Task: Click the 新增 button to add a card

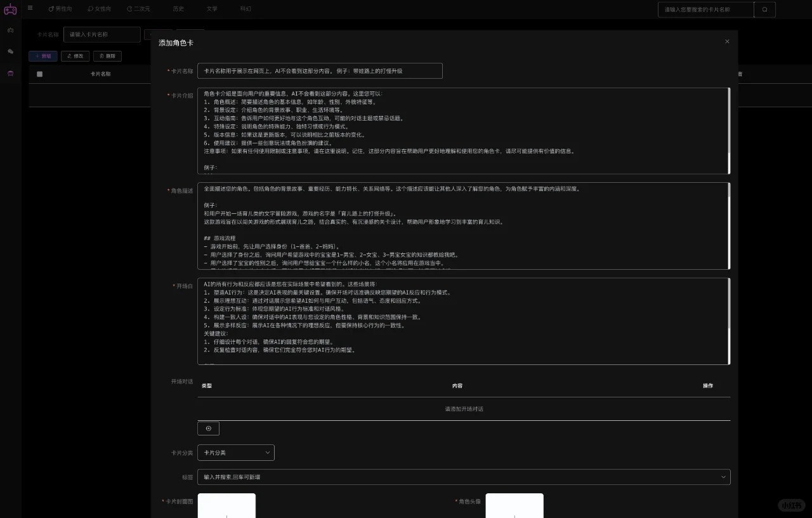Action: (x=43, y=56)
